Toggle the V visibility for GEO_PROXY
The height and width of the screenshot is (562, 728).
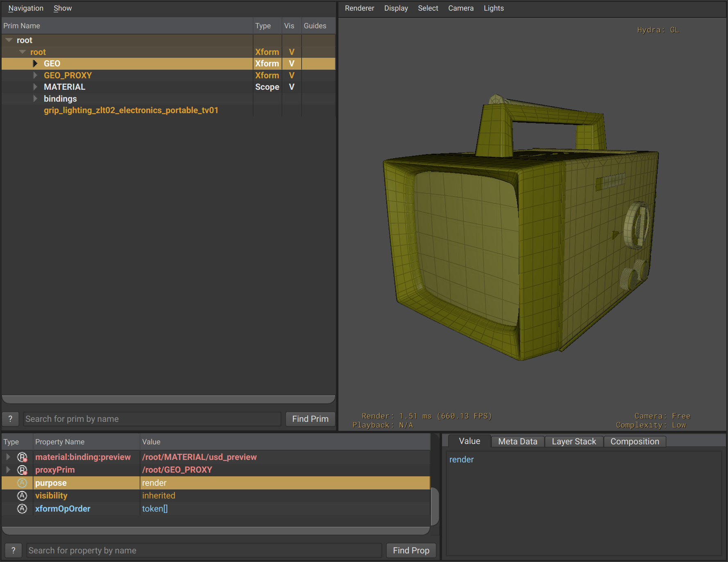coord(291,75)
